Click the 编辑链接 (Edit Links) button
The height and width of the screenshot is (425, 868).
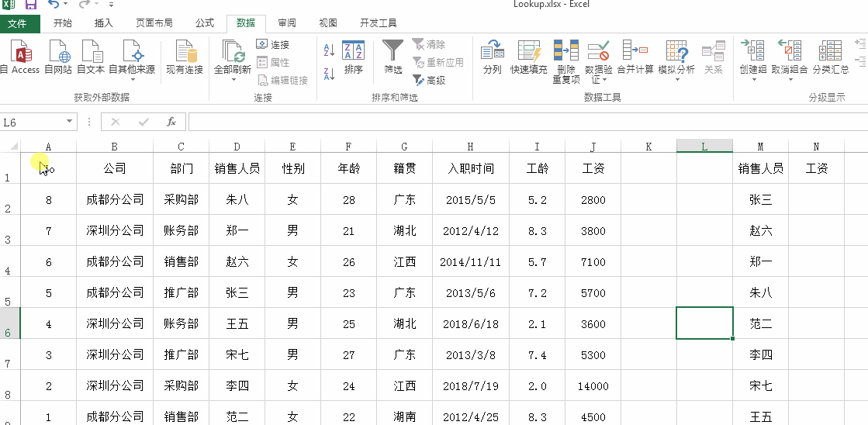(283, 80)
